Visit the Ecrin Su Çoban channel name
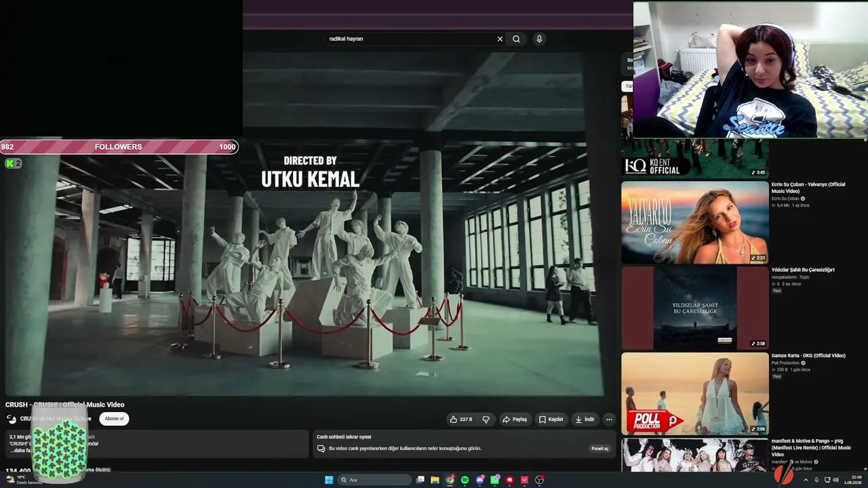The width and height of the screenshot is (868, 488). click(x=786, y=199)
